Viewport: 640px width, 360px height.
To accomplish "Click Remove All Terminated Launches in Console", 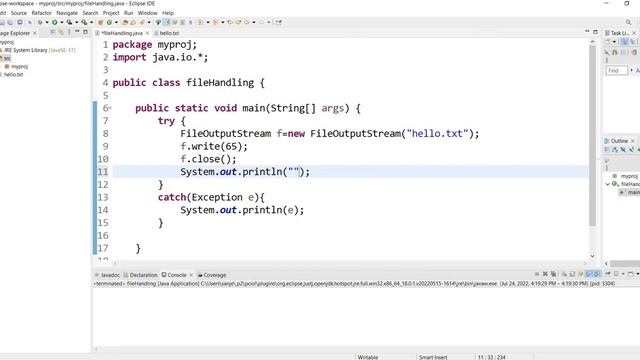I will [553, 274].
